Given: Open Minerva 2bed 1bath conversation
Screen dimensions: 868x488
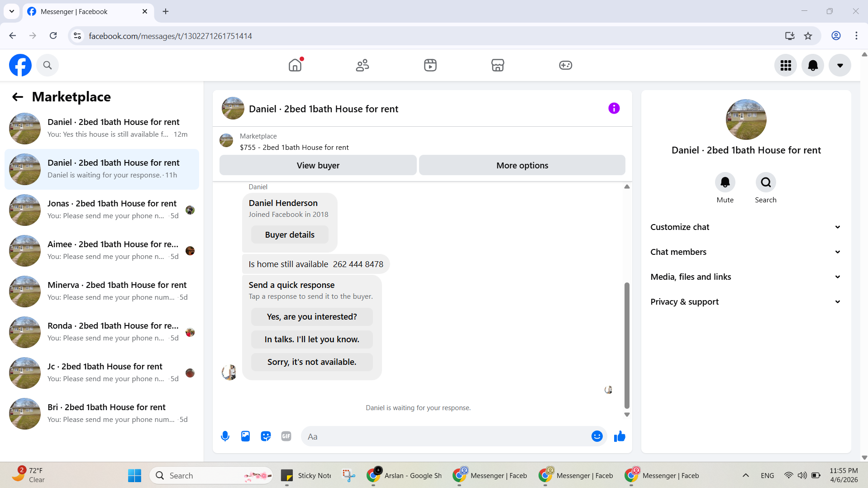Looking at the screenshot, I should pyautogui.click(x=102, y=292).
